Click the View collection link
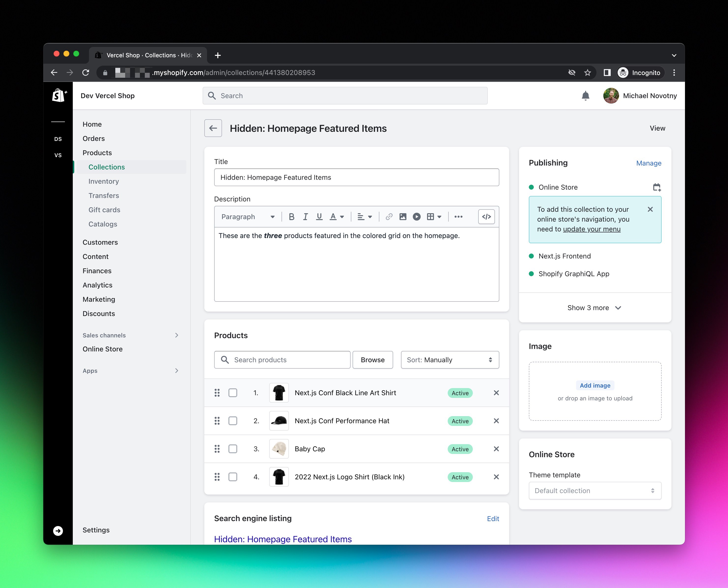This screenshot has width=728, height=588. click(x=658, y=128)
